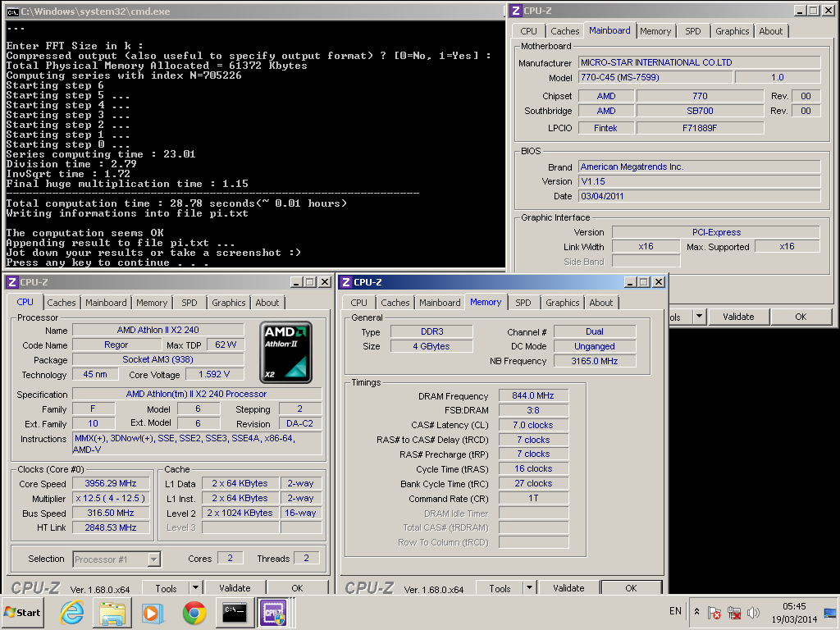
Task: Open Internet Explorer from the taskbar
Action: 72,612
